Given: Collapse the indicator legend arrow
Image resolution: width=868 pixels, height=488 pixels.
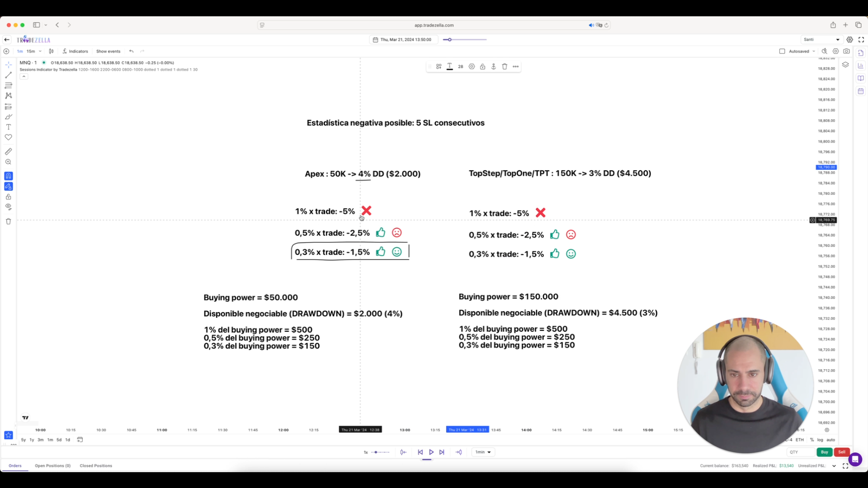Looking at the screenshot, I should [x=24, y=77].
